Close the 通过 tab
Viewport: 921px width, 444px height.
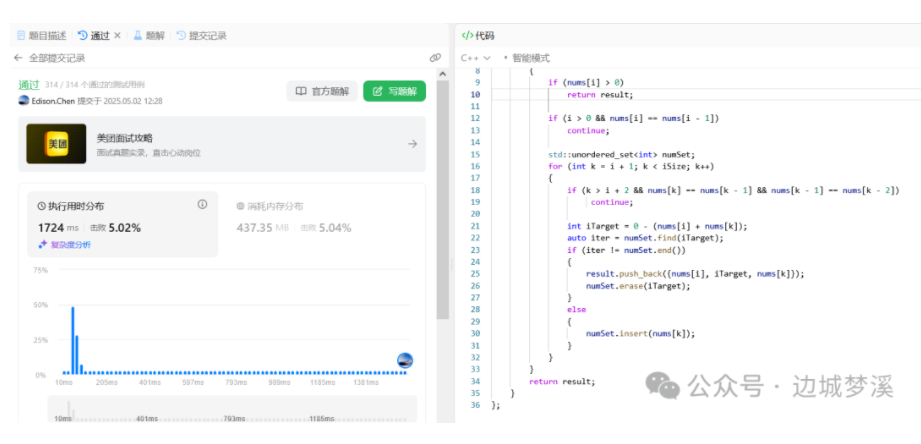click(x=117, y=35)
